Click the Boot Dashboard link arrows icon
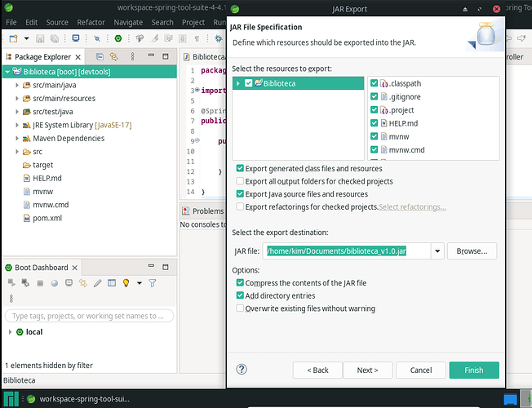The image size is (532, 408). [x=82, y=283]
